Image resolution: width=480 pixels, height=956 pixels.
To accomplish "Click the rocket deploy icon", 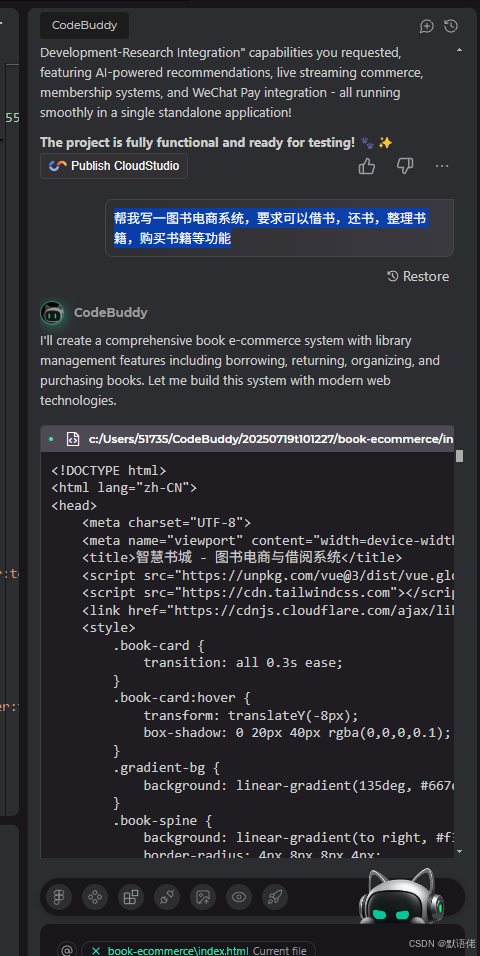I will (275, 897).
